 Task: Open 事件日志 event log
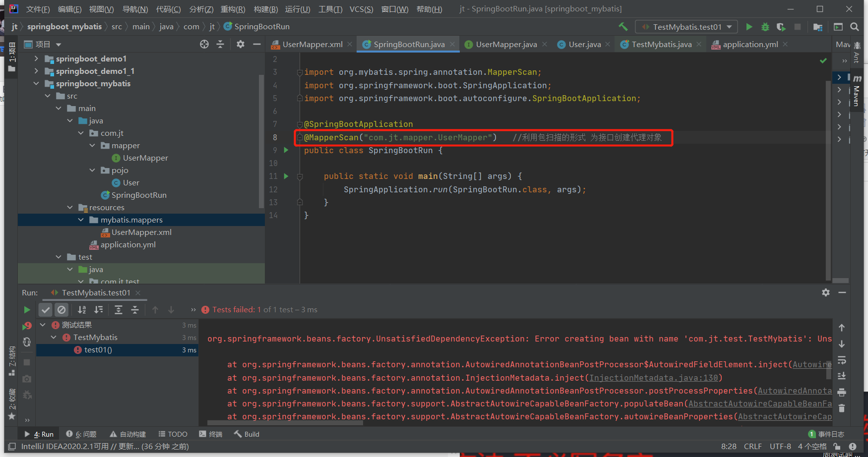click(x=826, y=434)
